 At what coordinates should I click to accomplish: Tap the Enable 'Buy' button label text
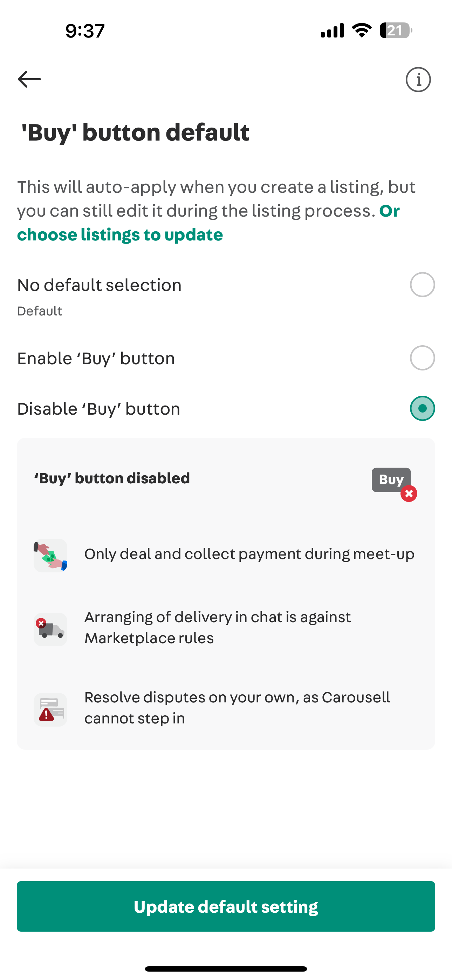[x=96, y=358]
